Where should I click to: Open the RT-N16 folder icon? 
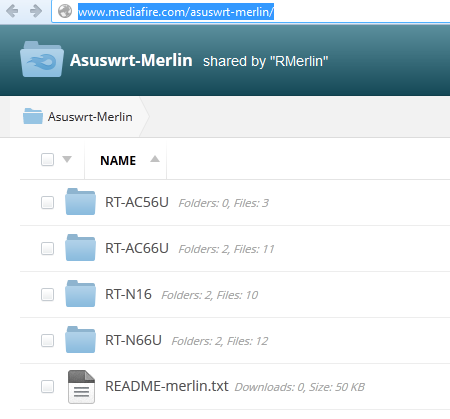(x=80, y=294)
